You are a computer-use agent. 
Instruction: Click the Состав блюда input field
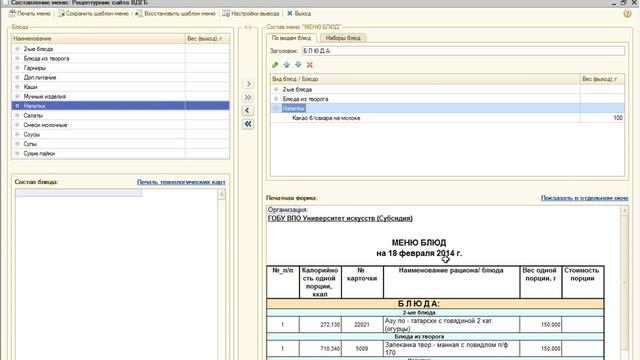[78, 193]
